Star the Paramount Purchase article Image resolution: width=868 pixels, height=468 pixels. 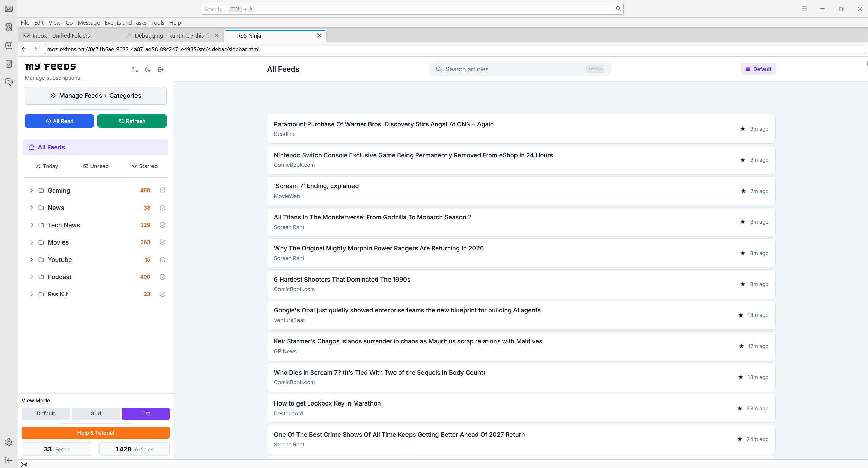pyautogui.click(x=743, y=129)
